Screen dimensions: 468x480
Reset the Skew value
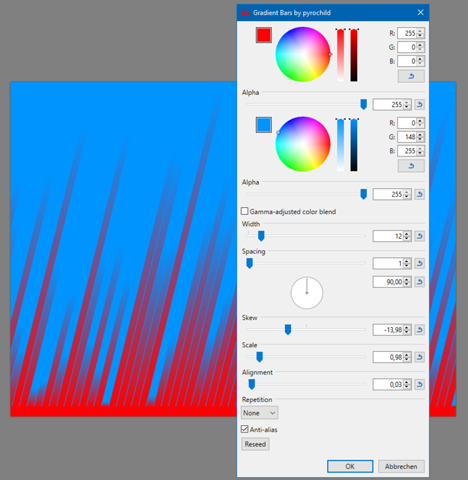click(419, 330)
